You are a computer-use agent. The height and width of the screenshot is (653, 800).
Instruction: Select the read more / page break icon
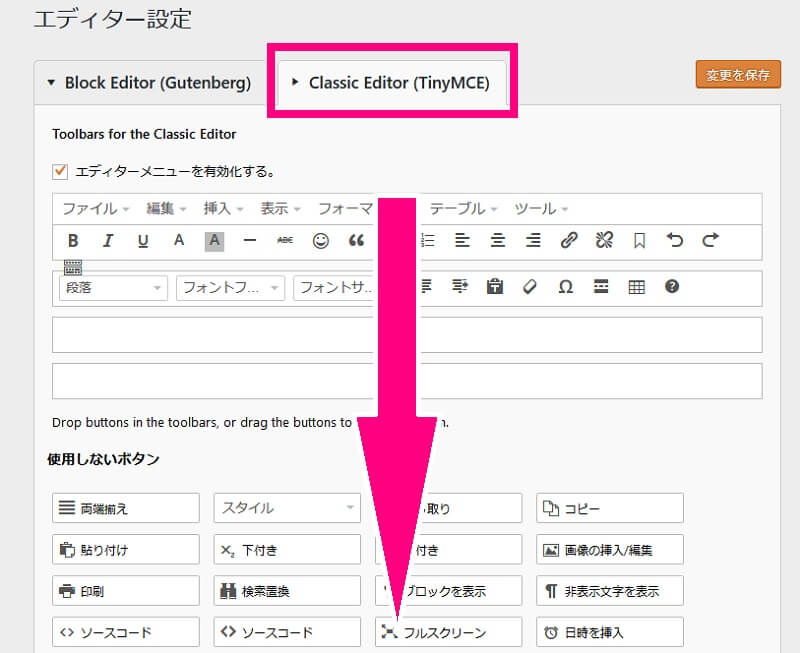click(x=601, y=287)
